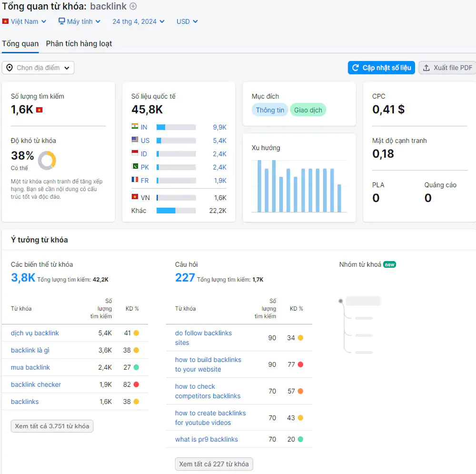The height and width of the screenshot is (474, 476).
Task: Click the tallest bar in Xu hướng chart
Action: (259, 186)
